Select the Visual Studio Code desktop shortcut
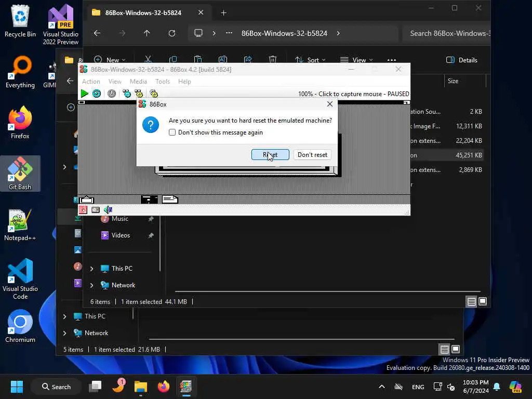The image size is (532, 399). click(20, 279)
